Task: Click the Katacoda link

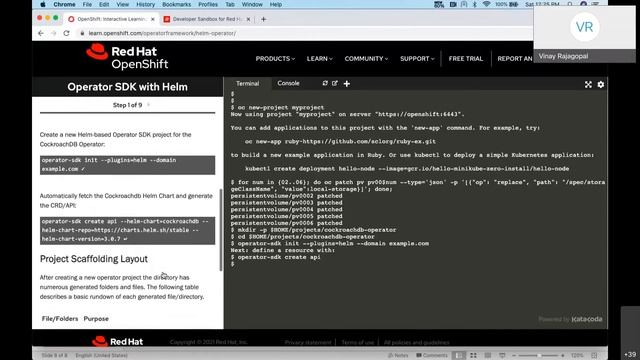Action: [x=587, y=319]
